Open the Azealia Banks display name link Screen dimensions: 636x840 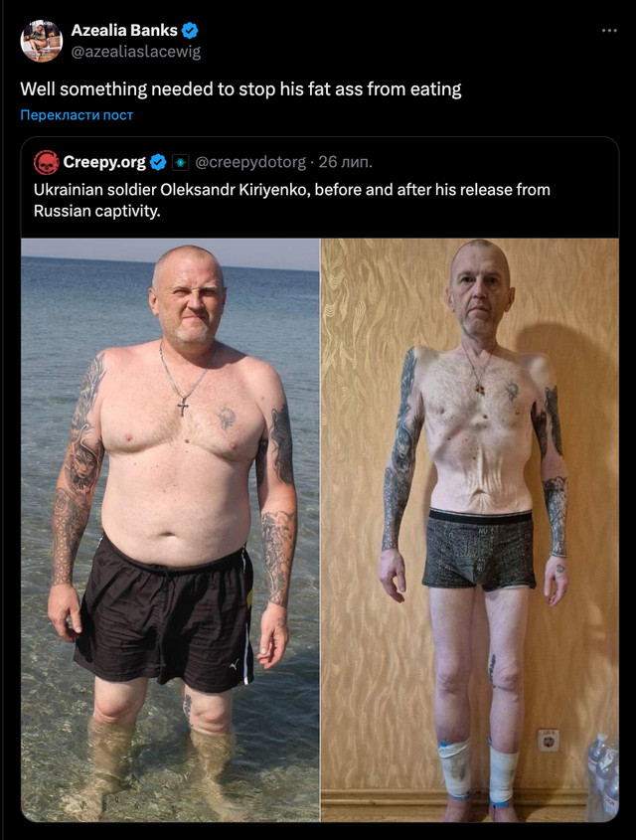[x=124, y=31]
